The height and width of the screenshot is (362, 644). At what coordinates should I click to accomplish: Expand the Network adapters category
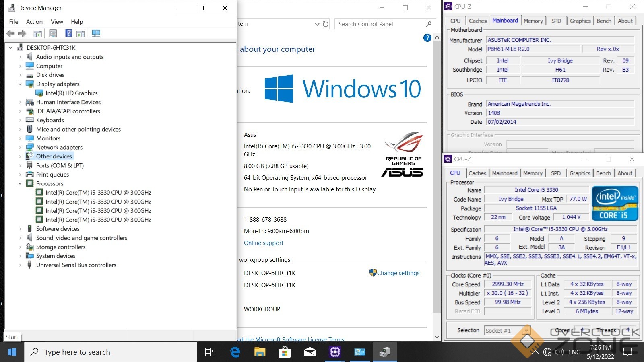20,148
